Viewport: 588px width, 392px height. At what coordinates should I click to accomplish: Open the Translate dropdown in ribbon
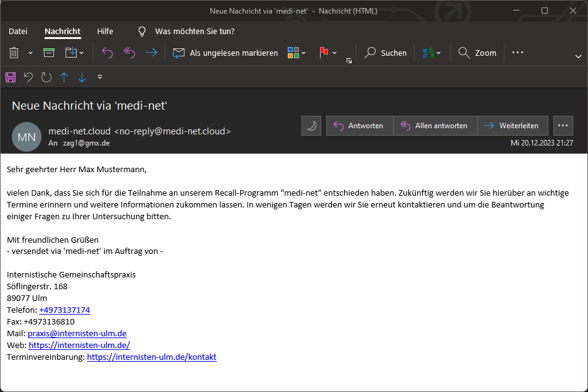point(431,53)
